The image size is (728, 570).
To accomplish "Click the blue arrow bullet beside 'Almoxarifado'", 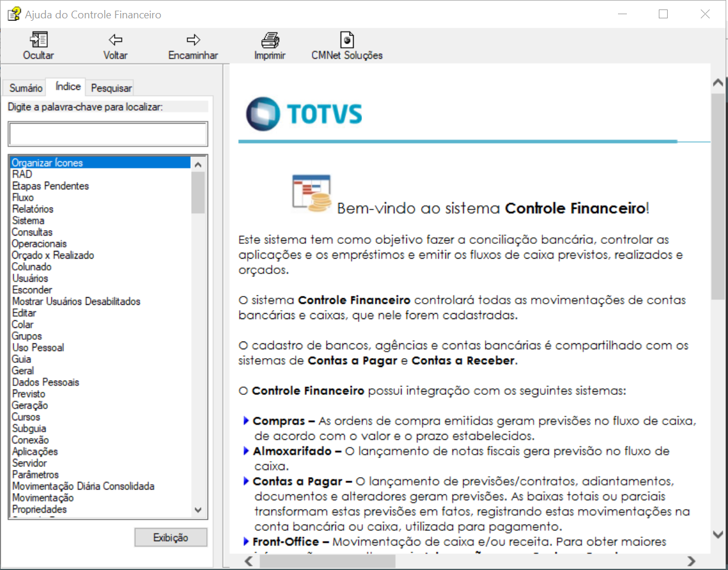I will tap(246, 451).
